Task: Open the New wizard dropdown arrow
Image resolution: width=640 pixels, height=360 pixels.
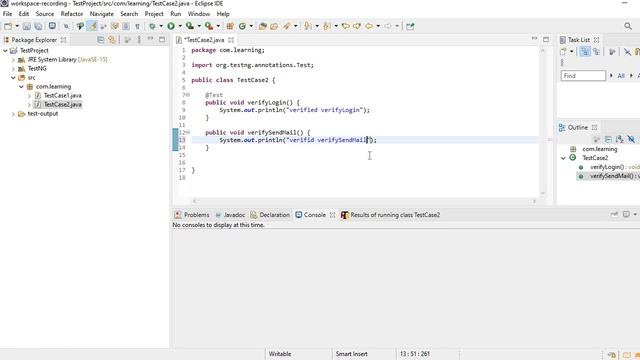Action: 17,26
